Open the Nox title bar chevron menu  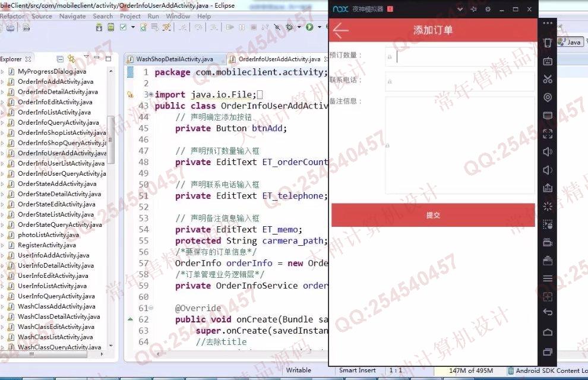click(460, 9)
